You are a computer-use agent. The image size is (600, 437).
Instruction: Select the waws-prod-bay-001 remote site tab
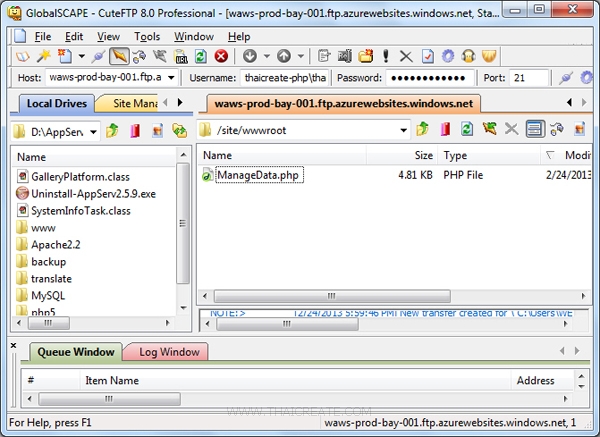(344, 104)
